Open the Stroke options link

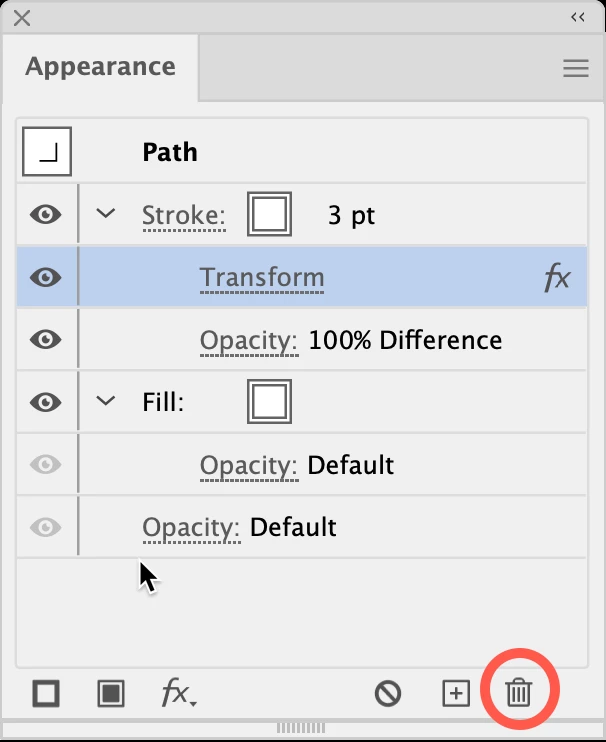pyautogui.click(x=184, y=216)
